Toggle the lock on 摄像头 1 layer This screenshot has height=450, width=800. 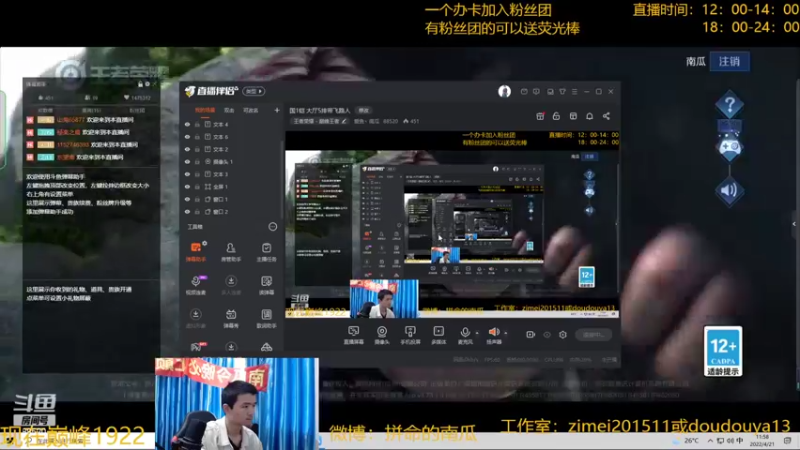pyautogui.click(x=197, y=162)
